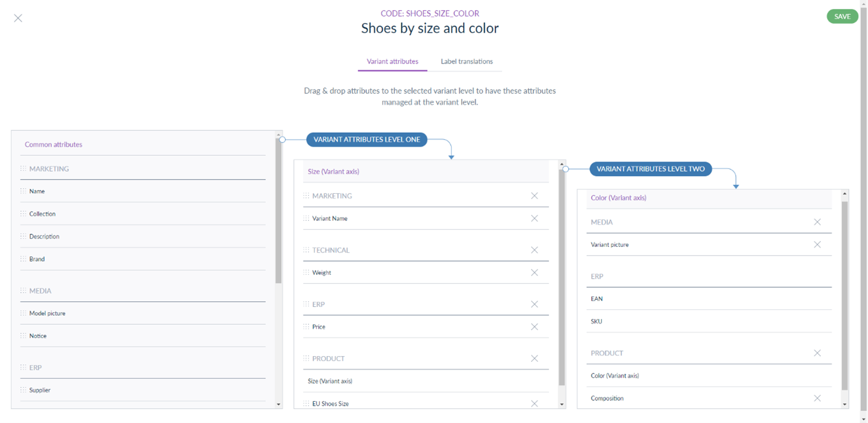Remove Price attribute from level one
Image resolution: width=868 pixels, height=423 pixels.
(x=534, y=327)
